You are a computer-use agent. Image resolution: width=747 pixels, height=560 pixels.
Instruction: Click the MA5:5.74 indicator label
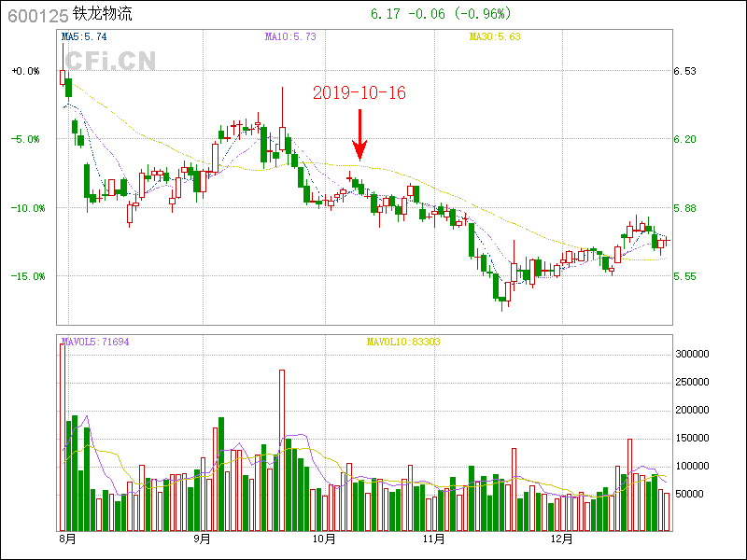pos(84,36)
